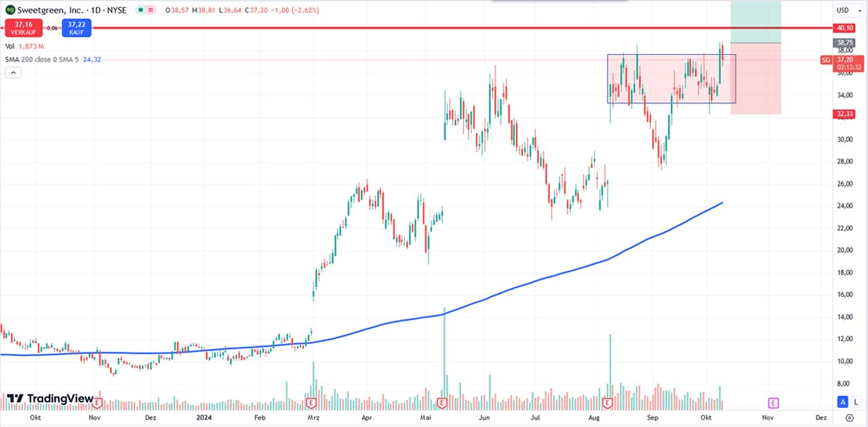Open the earnings marker near Aug
This screenshot has height=427, width=868.
coord(608,403)
